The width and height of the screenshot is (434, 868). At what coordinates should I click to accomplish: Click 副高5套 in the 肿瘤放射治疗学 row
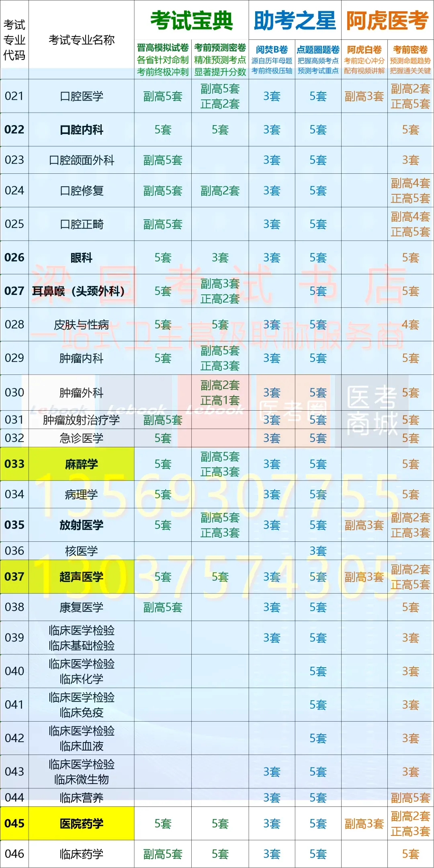pyautogui.click(x=163, y=420)
